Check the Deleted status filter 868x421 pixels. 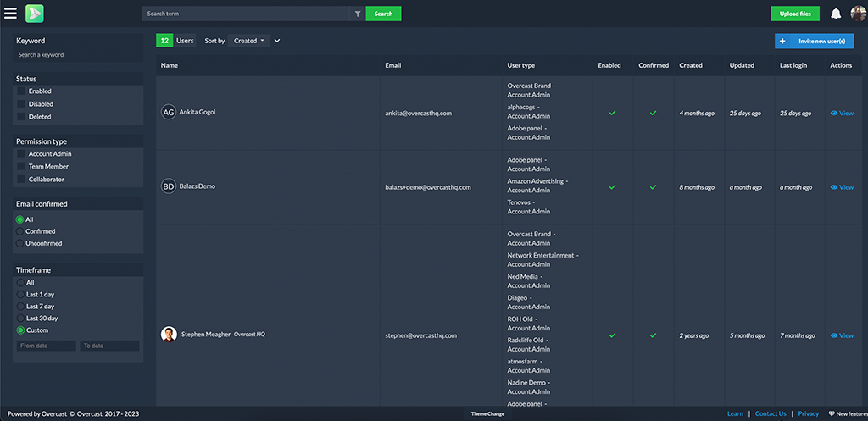(21, 117)
